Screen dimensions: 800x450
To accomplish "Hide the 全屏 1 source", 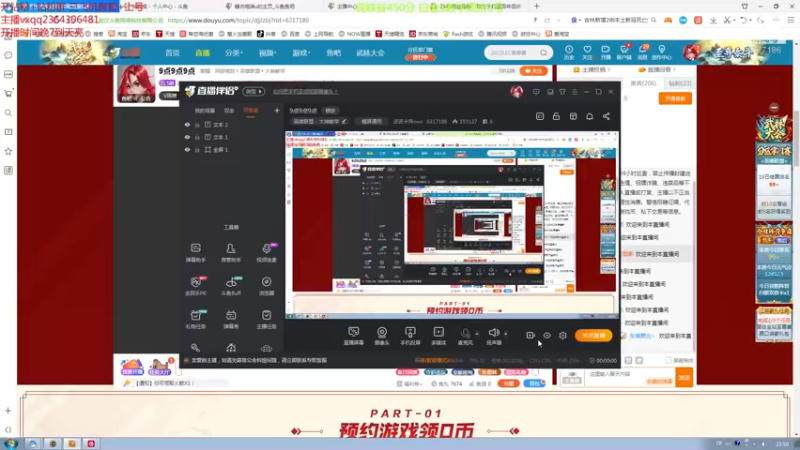I will click(x=187, y=149).
